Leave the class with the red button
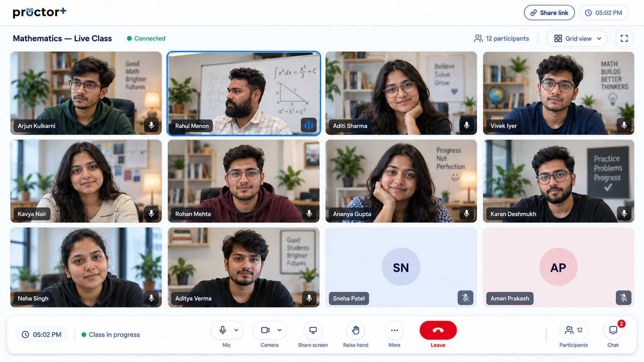 [438, 330]
